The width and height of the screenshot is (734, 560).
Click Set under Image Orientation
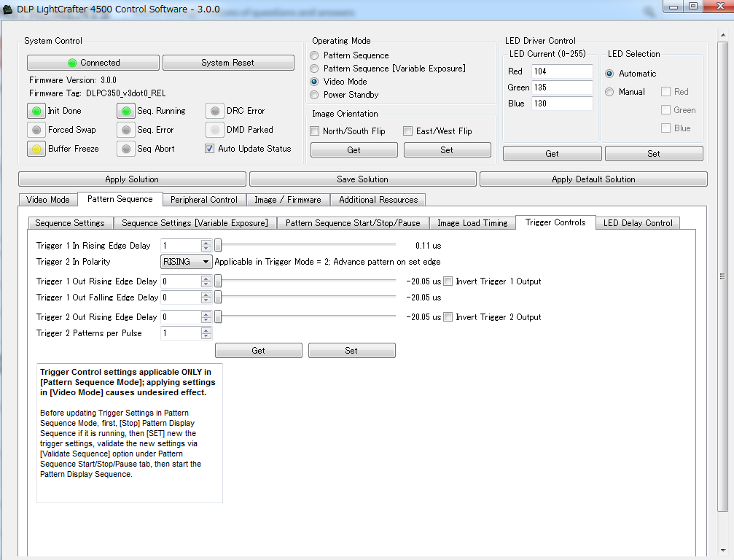[x=447, y=149]
